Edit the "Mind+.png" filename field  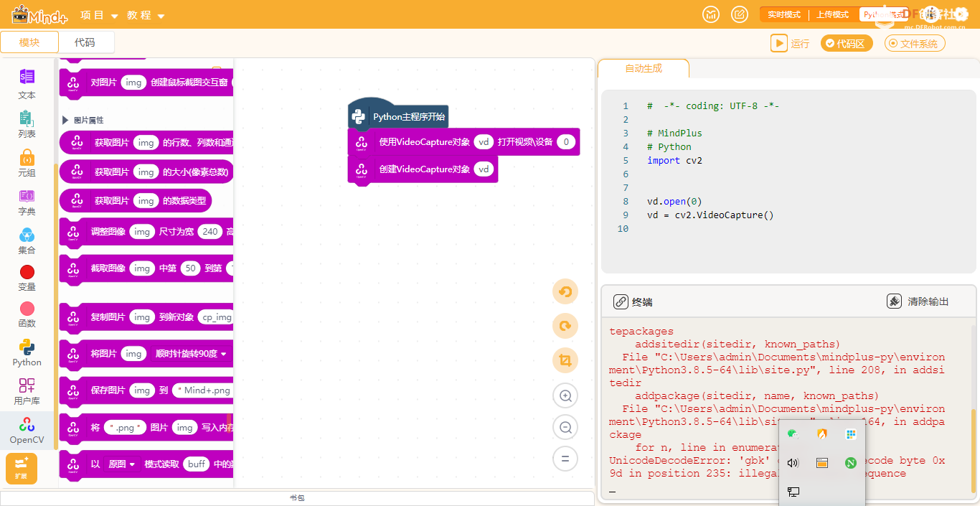203,390
